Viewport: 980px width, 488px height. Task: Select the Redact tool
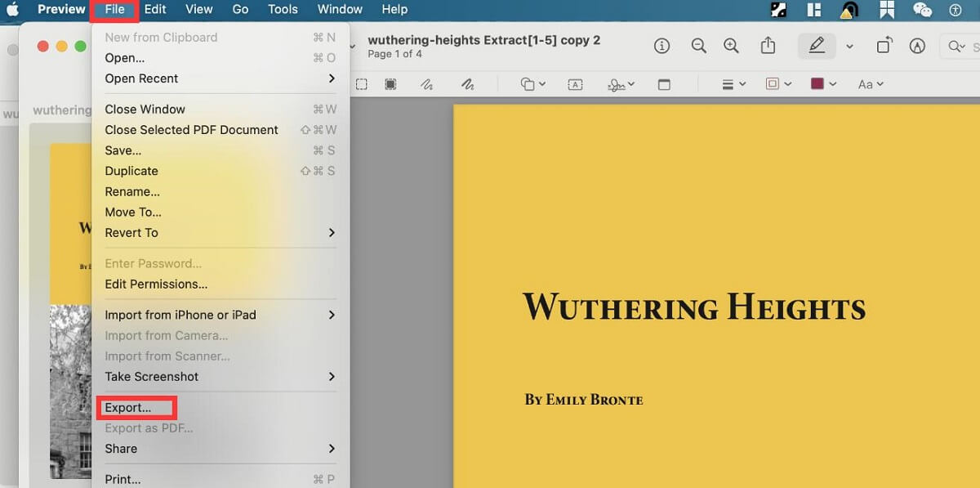tap(390, 84)
